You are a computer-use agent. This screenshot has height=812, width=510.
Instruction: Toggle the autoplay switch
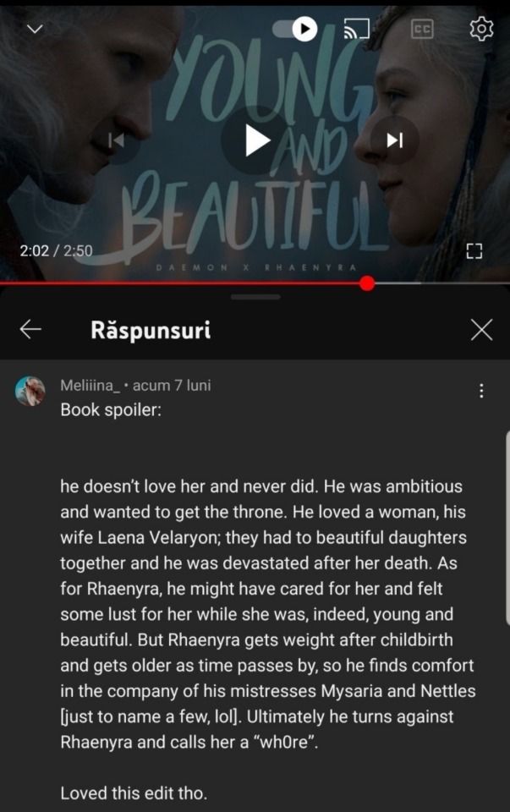click(x=295, y=29)
